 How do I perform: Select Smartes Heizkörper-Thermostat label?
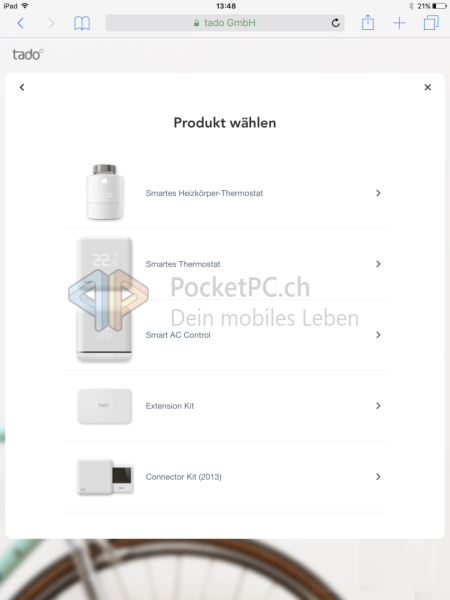[x=204, y=193]
